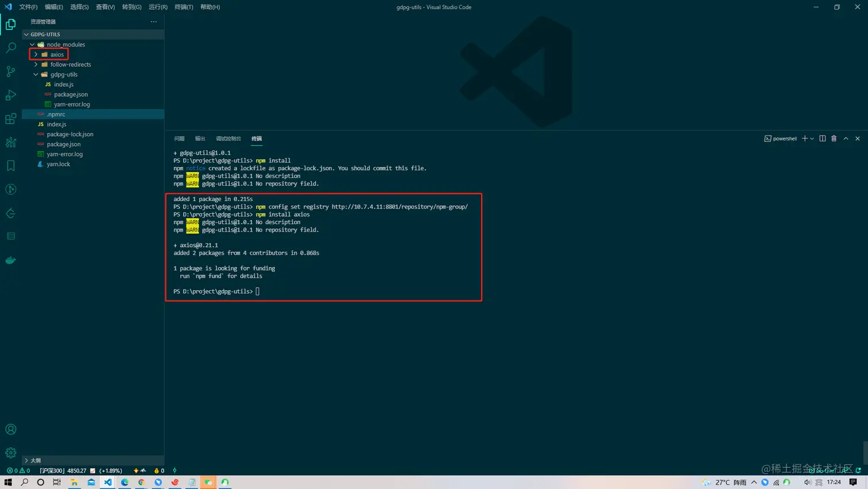
Task: Click the money bag status bar item
Action: click(x=160, y=471)
